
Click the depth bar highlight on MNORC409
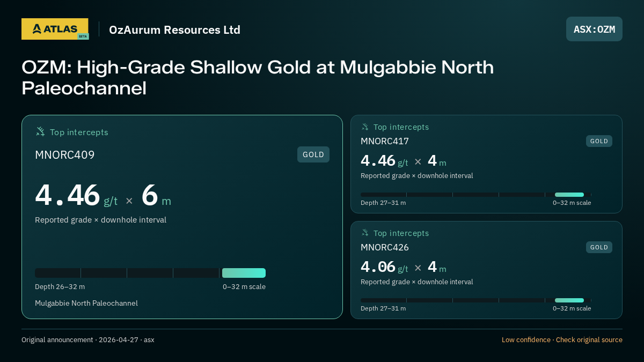(244, 273)
